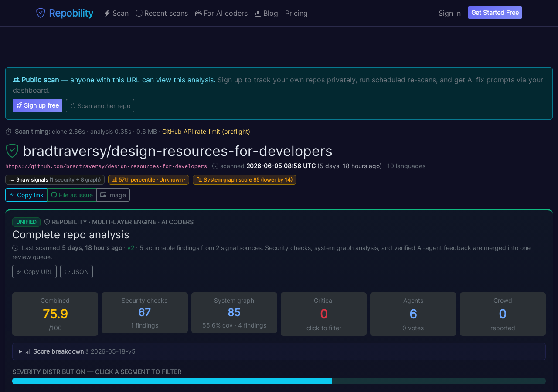Open the Pricing page
Viewport: 558px width, 392px height.
click(296, 13)
